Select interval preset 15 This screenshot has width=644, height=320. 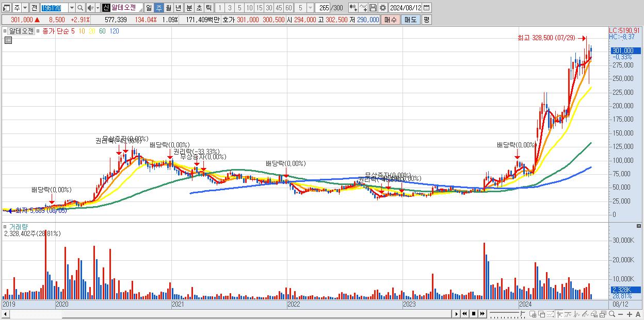pyautogui.click(x=259, y=8)
